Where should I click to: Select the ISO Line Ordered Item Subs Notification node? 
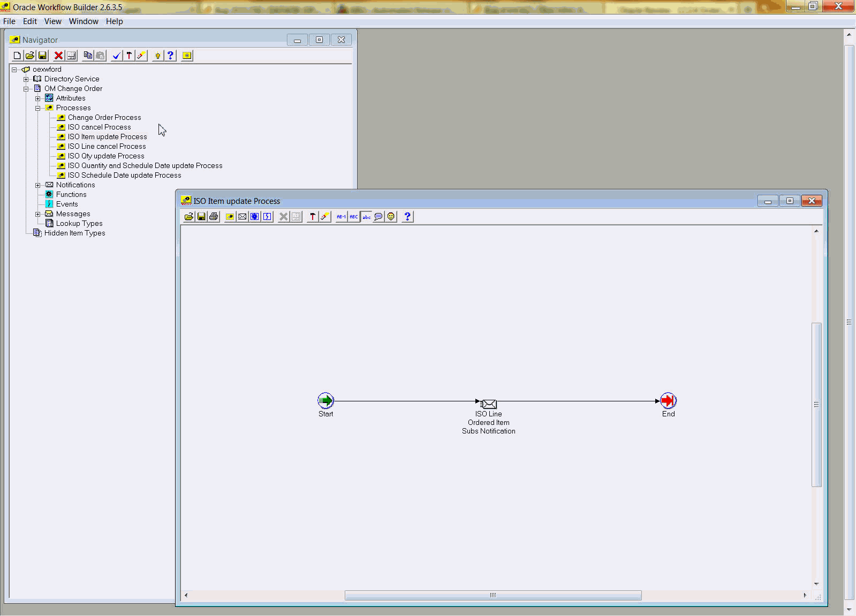pyautogui.click(x=489, y=404)
